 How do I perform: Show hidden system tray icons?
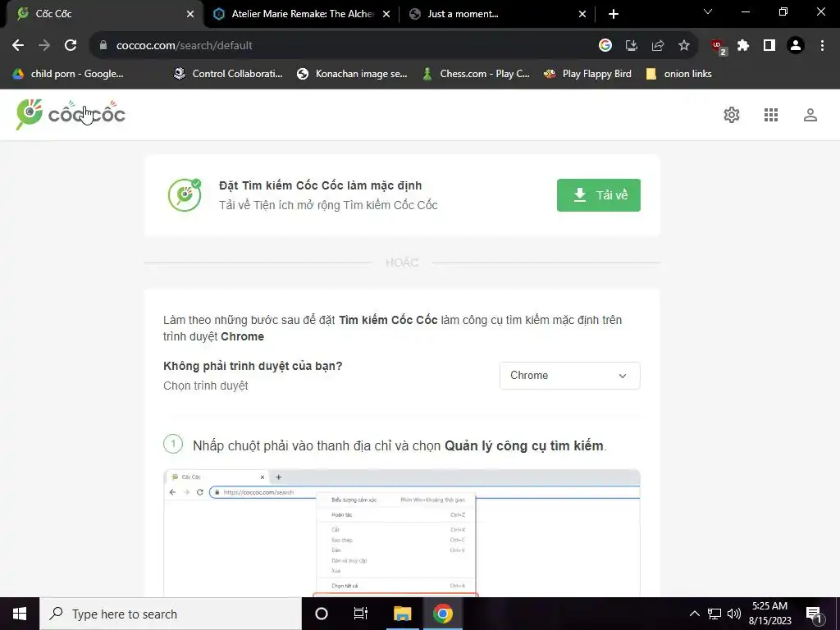point(694,614)
